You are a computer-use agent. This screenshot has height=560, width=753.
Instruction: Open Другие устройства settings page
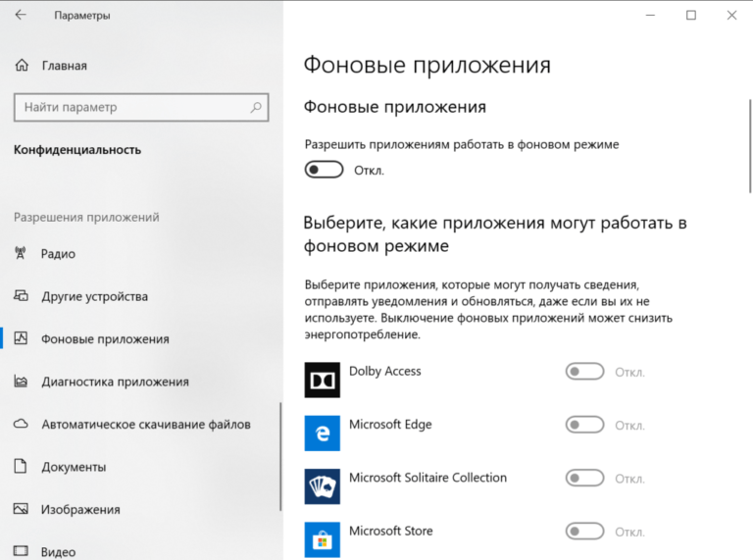pyautogui.click(x=94, y=296)
